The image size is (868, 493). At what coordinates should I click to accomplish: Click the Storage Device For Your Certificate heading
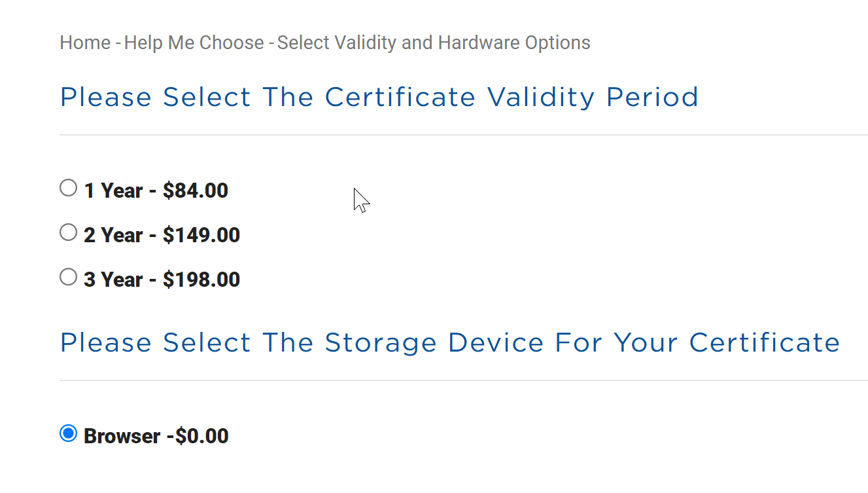point(450,343)
